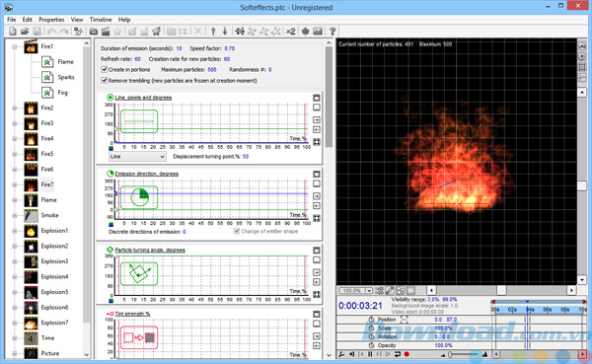
Task: Click the Line, pixels and degrees heading link
Action: (143, 98)
